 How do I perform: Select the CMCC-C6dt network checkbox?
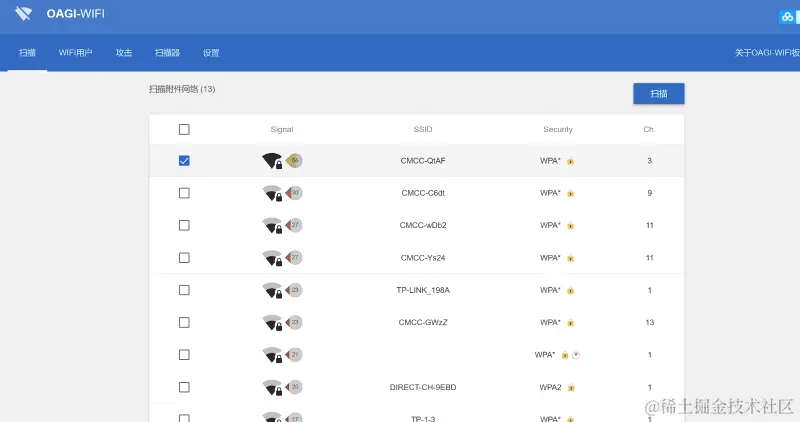(x=184, y=193)
